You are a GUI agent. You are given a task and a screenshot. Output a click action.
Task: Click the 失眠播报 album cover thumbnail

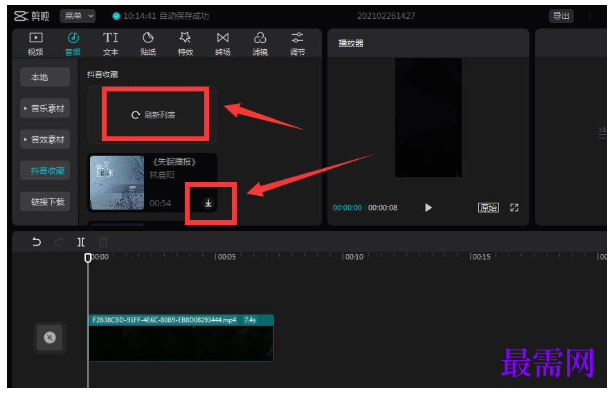(117, 183)
